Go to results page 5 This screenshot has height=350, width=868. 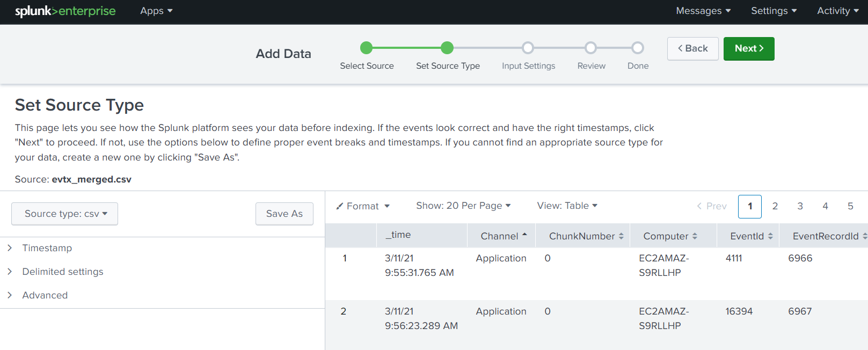tap(851, 206)
